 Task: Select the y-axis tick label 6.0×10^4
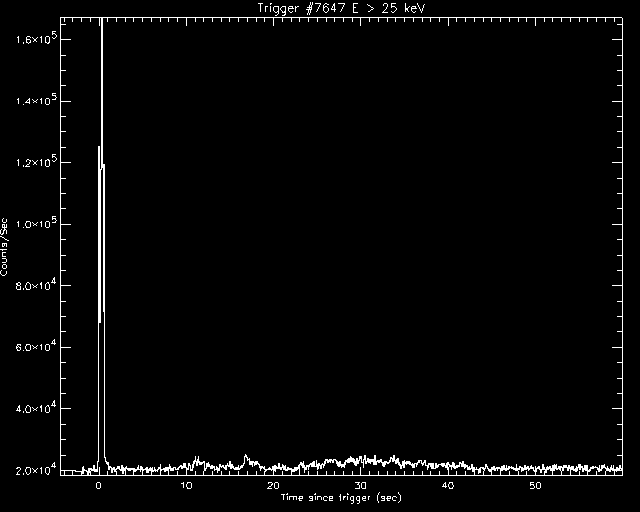(x=37, y=346)
